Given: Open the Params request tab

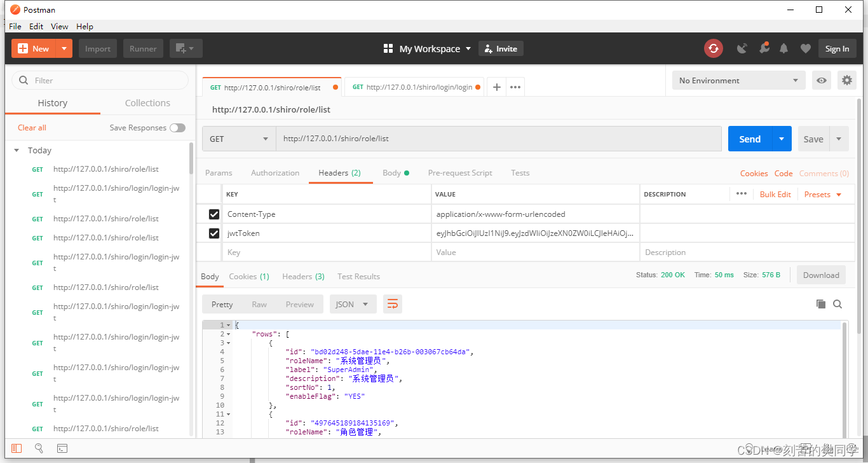Looking at the screenshot, I should tap(219, 173).
